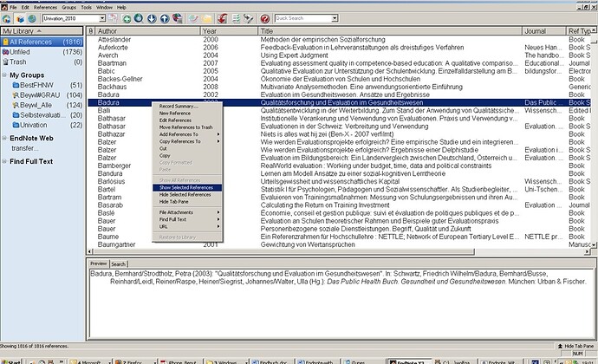598x364 pixels.
Task: Open the File menu
Action: (13, 7)
